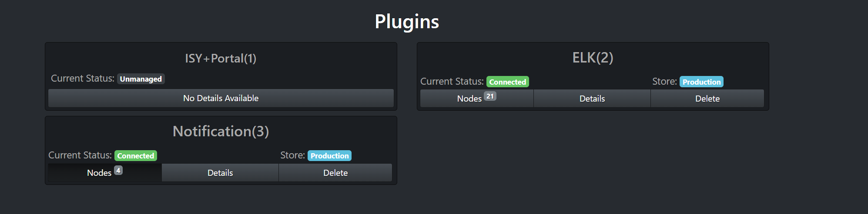Open Nodes list for ELK plugin

[x=476, y=99]
